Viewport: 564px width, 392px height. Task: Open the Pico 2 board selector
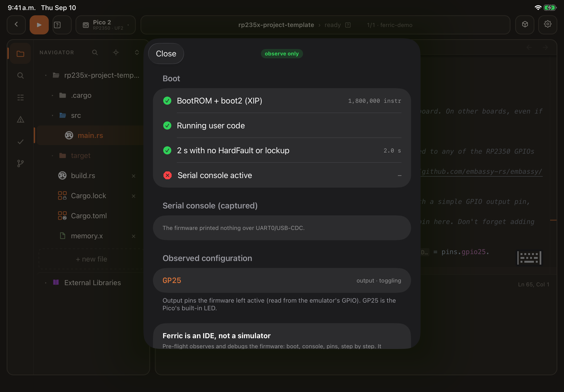[106, 25]
